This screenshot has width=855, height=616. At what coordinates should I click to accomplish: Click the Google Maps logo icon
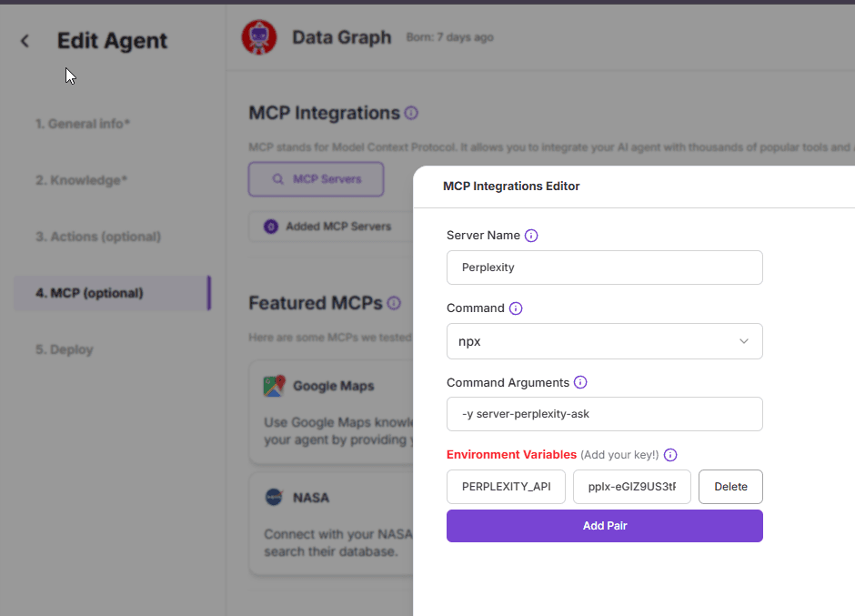(x=275, y=386)
